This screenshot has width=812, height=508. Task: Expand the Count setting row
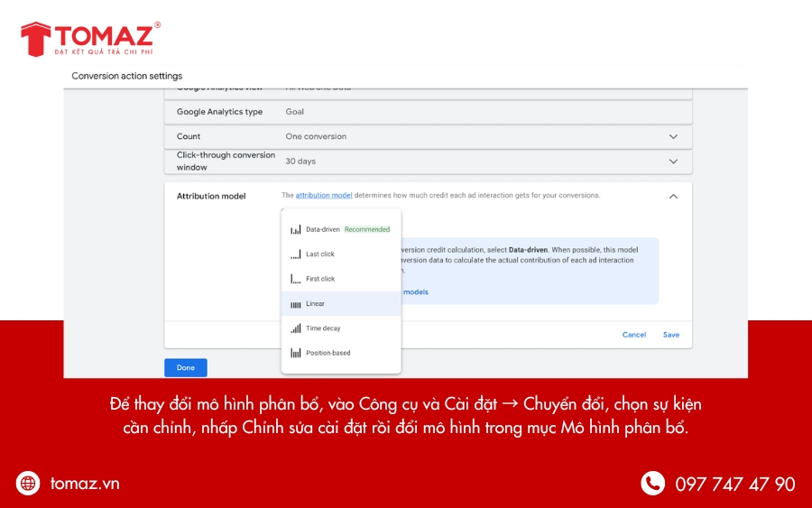(x=673, y=136)
